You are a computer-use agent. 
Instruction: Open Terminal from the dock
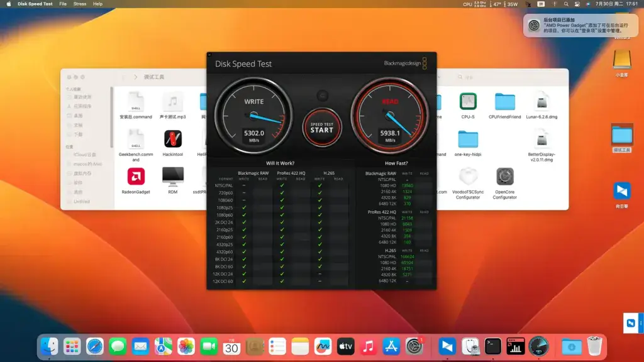click(x=493, y=347)
